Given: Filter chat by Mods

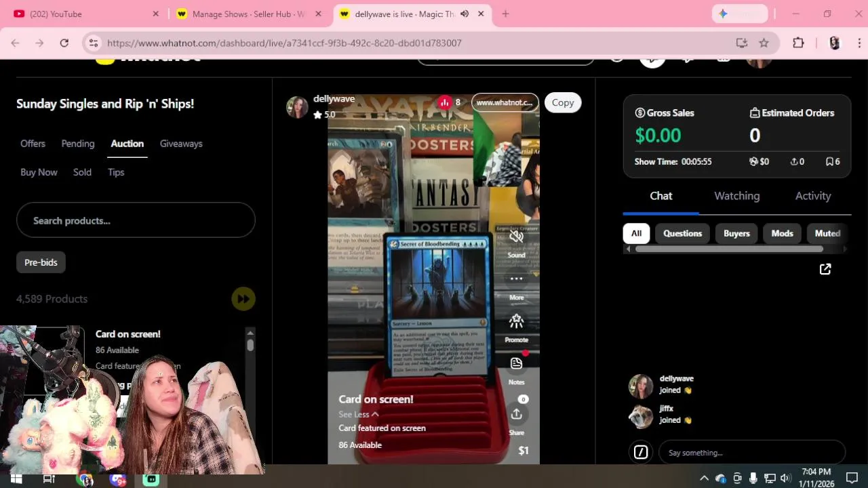Looking at the screenshot, I should tap(782, 233).
